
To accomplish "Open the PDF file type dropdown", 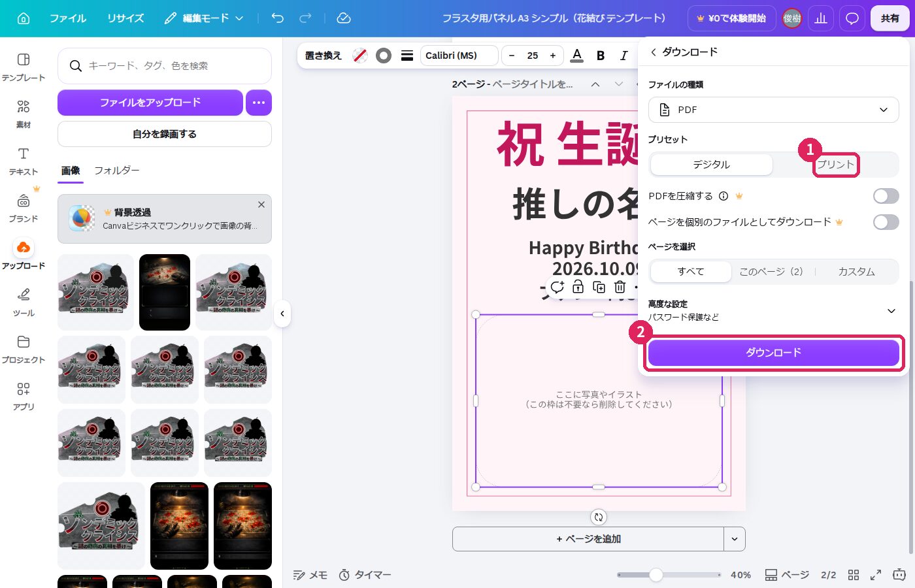I will (773, 110).
